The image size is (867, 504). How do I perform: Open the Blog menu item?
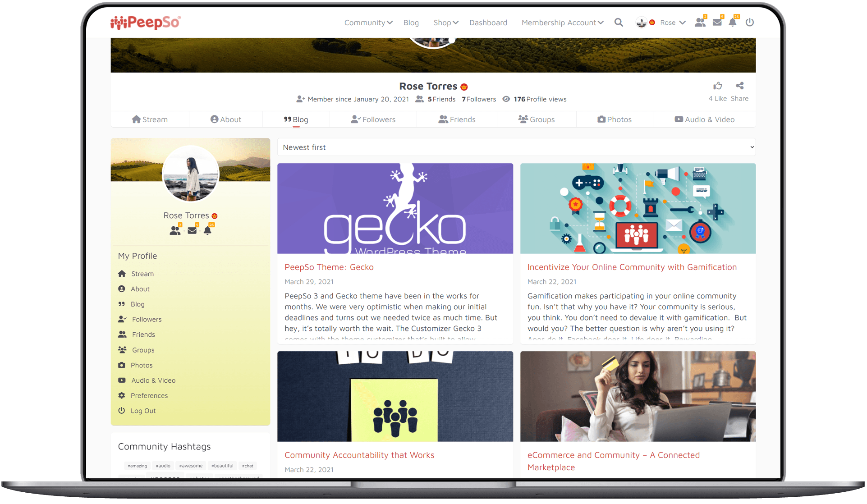click(x=411, y=23)
